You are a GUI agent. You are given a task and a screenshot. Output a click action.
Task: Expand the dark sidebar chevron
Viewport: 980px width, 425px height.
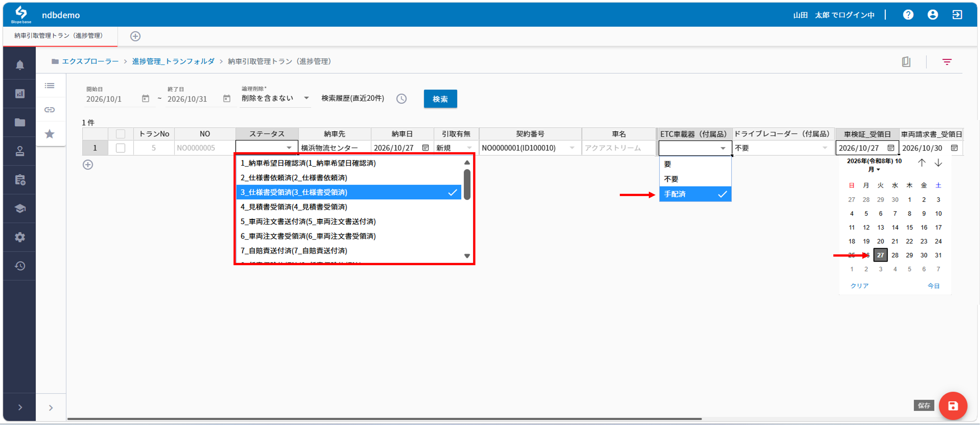point(20,407)
